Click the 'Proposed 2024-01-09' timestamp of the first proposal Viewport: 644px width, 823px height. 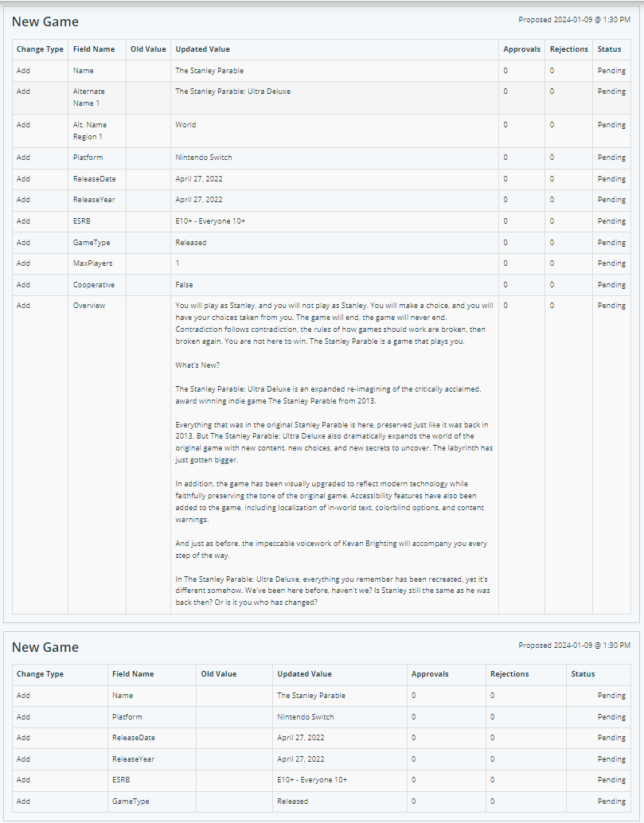click(x=574, y=20)
